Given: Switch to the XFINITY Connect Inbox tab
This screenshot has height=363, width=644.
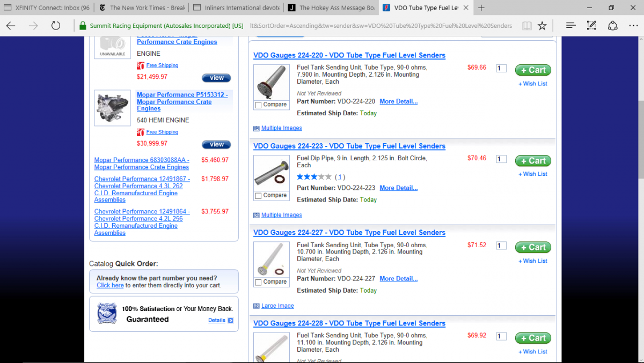Looking at the screenshot, I should (47, 8).
